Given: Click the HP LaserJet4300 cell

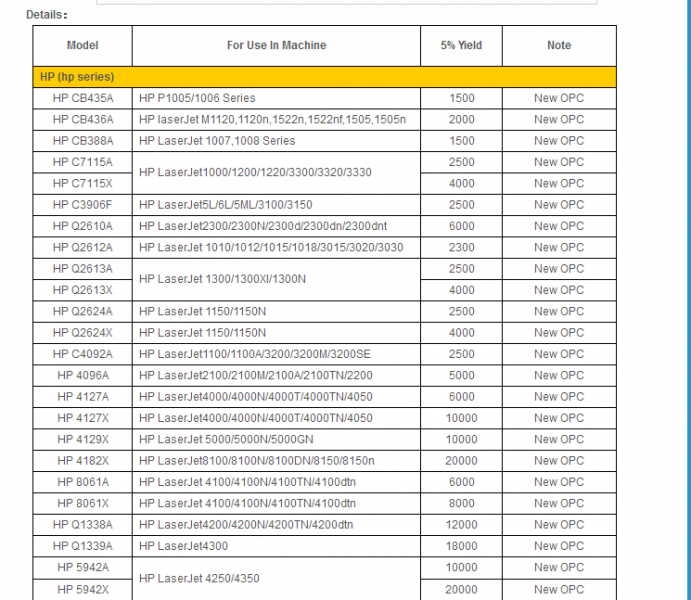Looking at the screenshot, I should (x=276, y=546).
